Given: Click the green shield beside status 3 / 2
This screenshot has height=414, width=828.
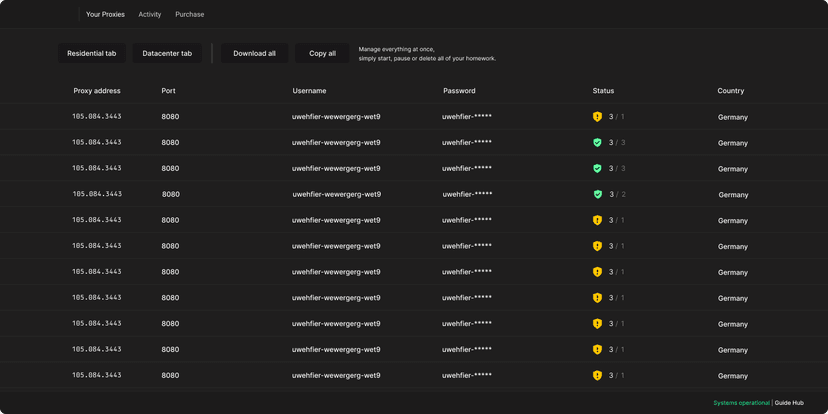Looking at the screenshot, I should click(x=597, y=195).
